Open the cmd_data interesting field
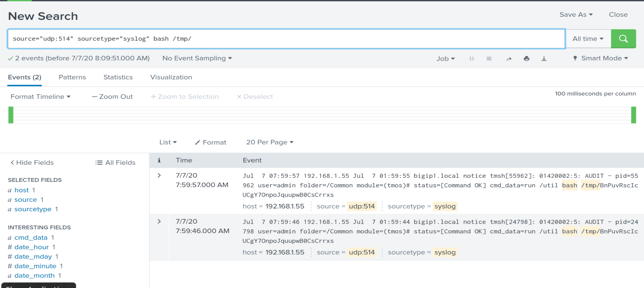644x288 pixels. coord(31,237)
